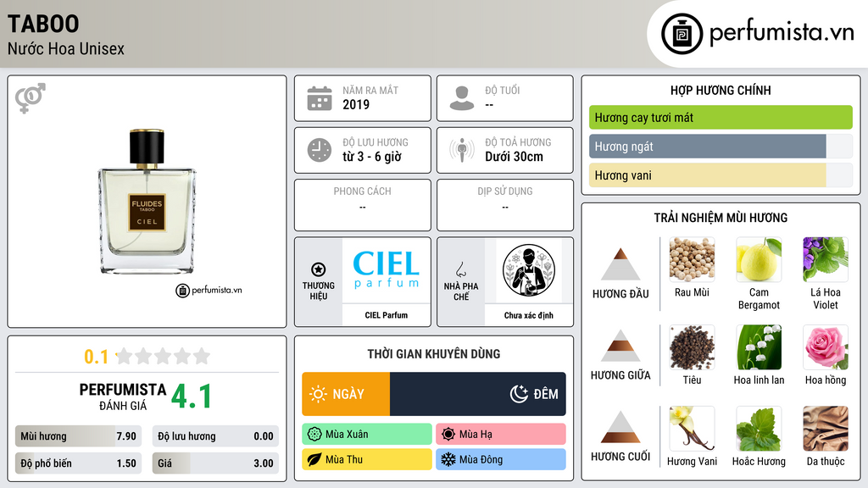Click the Phong cách style card
Image resolution: width=868 pixels, height=488 pixels.
pyautogui.click(x=363, y=205)
